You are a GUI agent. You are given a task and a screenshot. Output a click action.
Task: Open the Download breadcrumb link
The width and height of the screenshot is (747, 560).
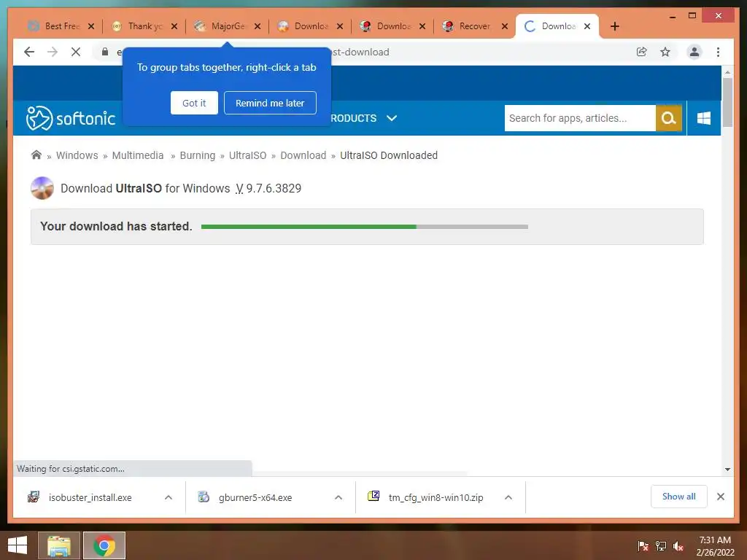pyautogui.click(x=303, y=155)
